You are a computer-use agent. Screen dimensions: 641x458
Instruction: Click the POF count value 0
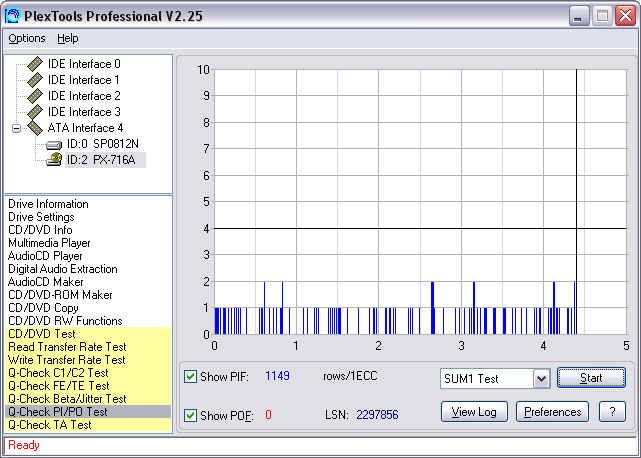click(268, 415)
